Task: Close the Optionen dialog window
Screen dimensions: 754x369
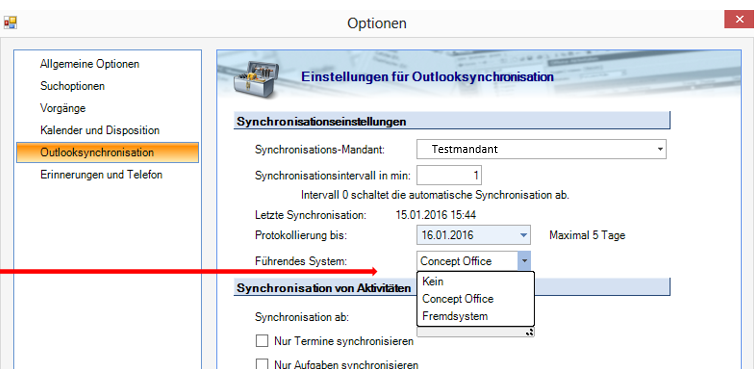Action: (x=739, y=20)
